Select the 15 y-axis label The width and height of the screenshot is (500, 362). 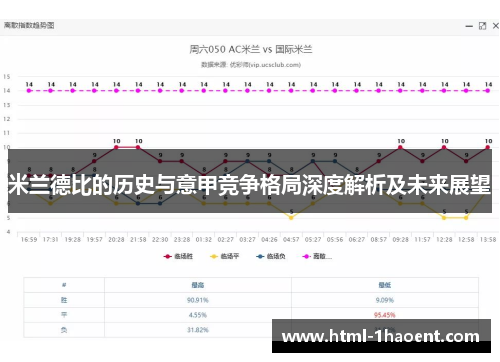7,77
